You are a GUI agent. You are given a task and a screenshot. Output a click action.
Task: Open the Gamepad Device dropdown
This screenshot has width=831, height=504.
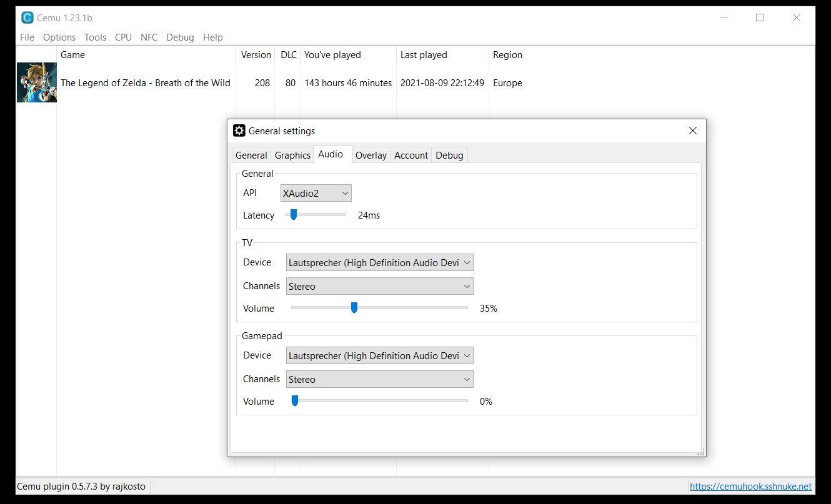click(x=379, y=355)
